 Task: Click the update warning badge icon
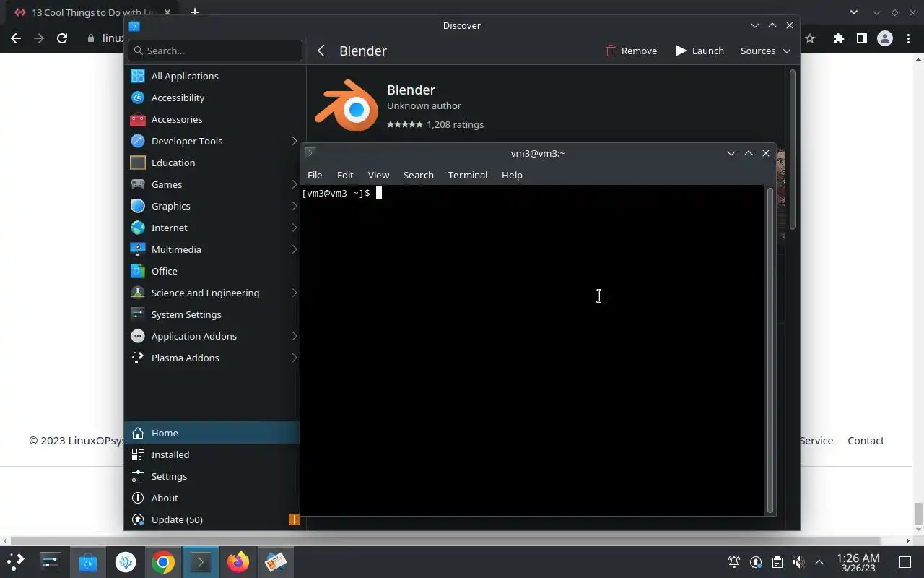pyautogui.click(x=294, y=519)
